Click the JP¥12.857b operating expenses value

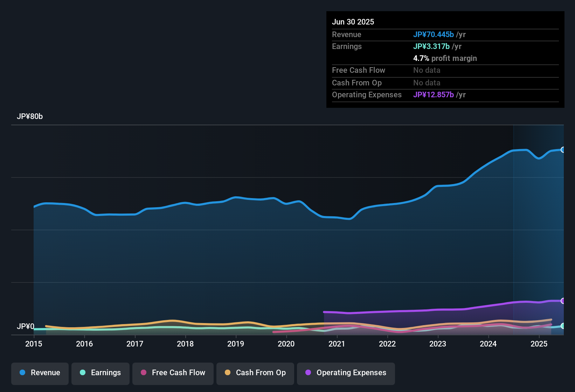(x=434, y=95)
